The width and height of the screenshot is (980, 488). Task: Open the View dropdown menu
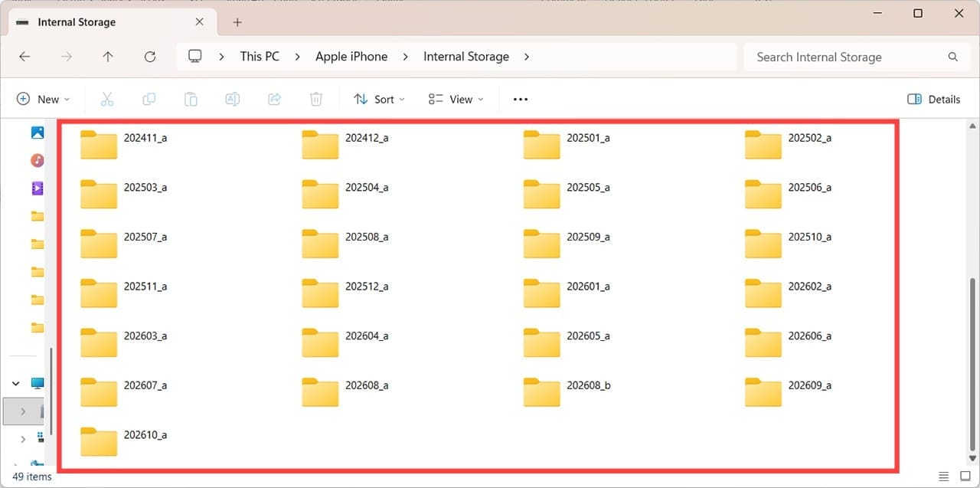(456, 99)
